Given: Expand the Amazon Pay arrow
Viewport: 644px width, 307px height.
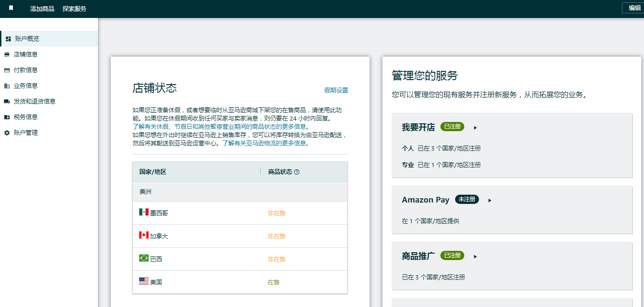Looking at the screenshot, I should tap(490, 200).
